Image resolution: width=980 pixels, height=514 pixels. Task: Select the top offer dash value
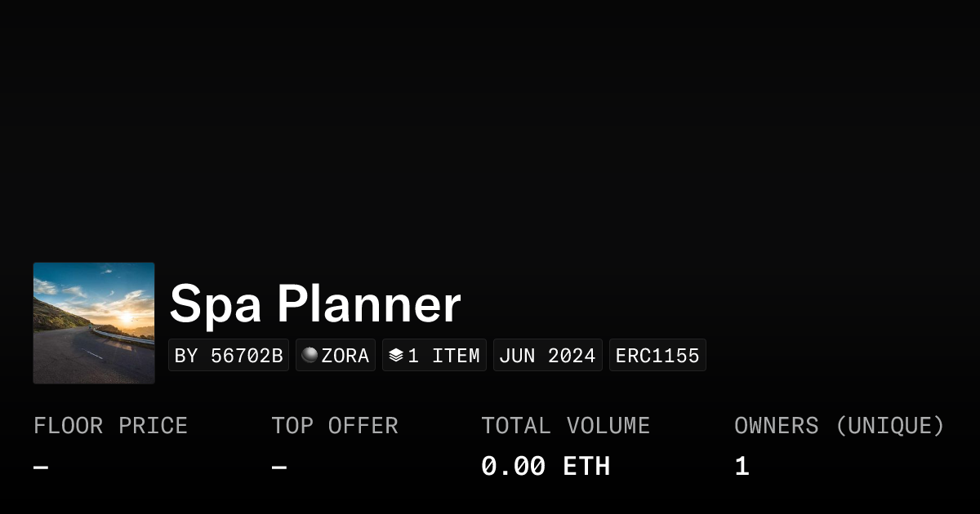point(279,467)
